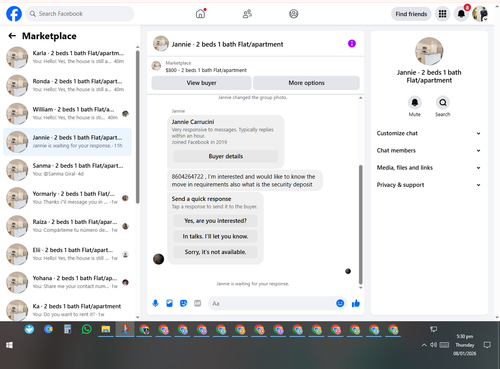The width and height of the screenshot is (500, 369).
Task: Open the profile circle icon in top navigation
Action: point(294,14)
